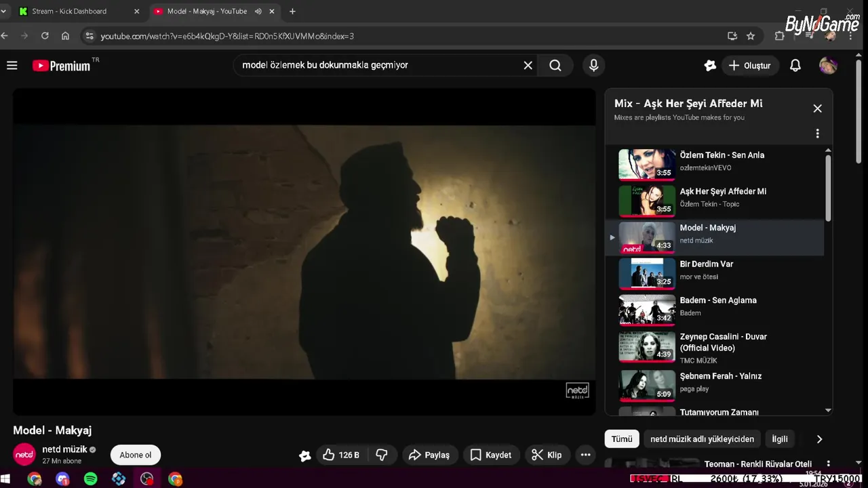Click the video player to pause
Screen dimensions: 868x488
click(304, 251)
